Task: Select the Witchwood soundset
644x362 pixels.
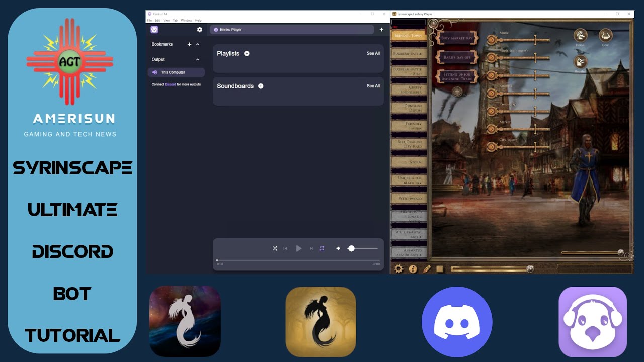Action: 409,199
